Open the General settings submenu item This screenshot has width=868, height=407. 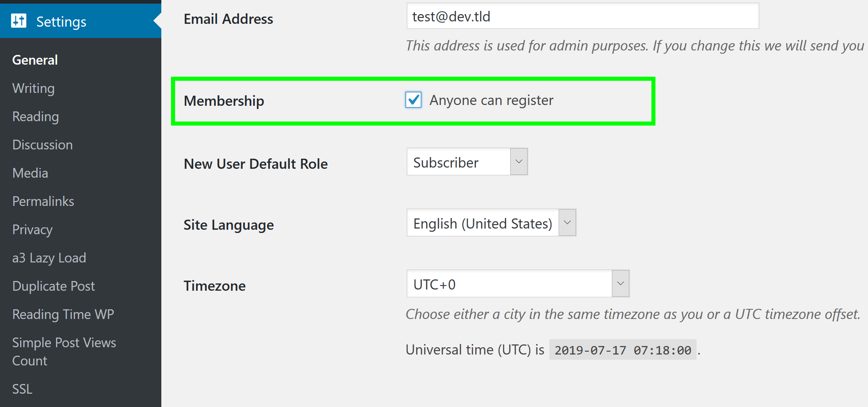[x=35, y=60]
